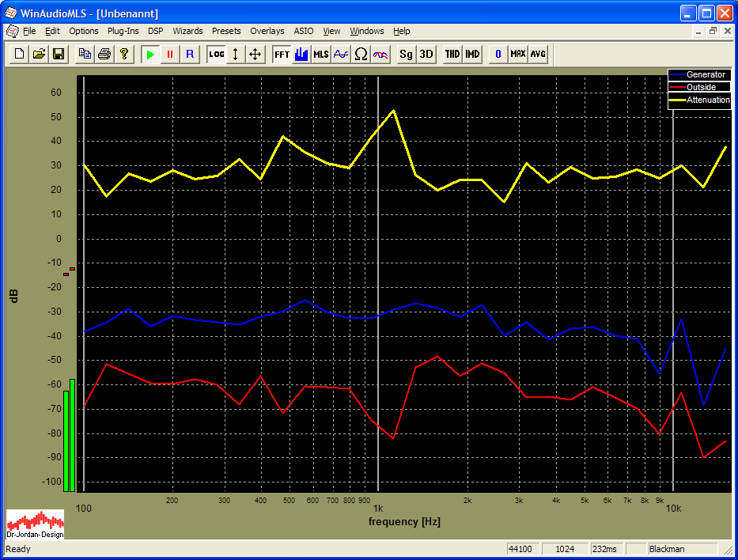Open the Plug-Ins menu
This screenshot has width=738, height=560.
[x=123, y=31]
